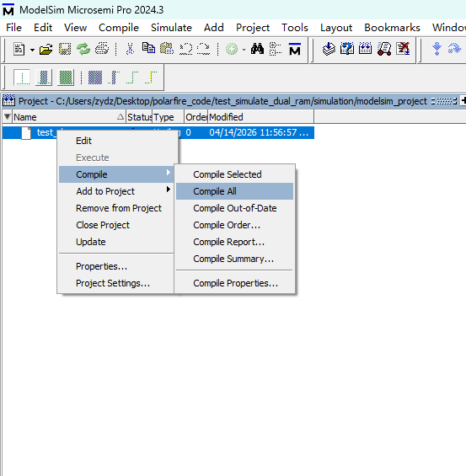Screen dimensions: 466x476
Task: Choose Compile All in submenu
Action: click(234, 191)
